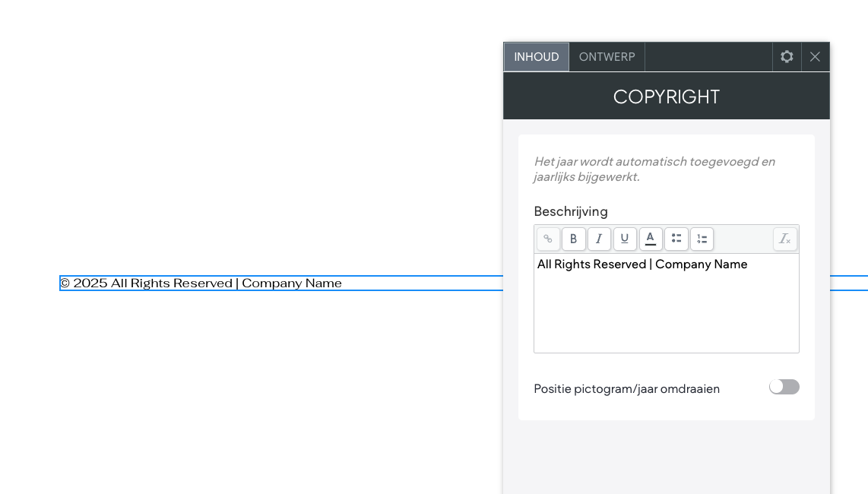Screen dimensions: 868x494
Task: Close the Copyright panel
Action: (x=815, y=57)
